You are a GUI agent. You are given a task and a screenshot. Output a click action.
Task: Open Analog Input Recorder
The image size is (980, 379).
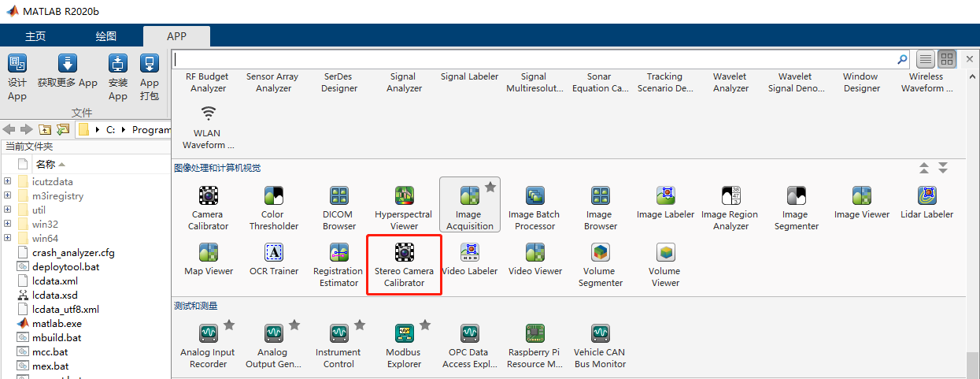[208, 344]
